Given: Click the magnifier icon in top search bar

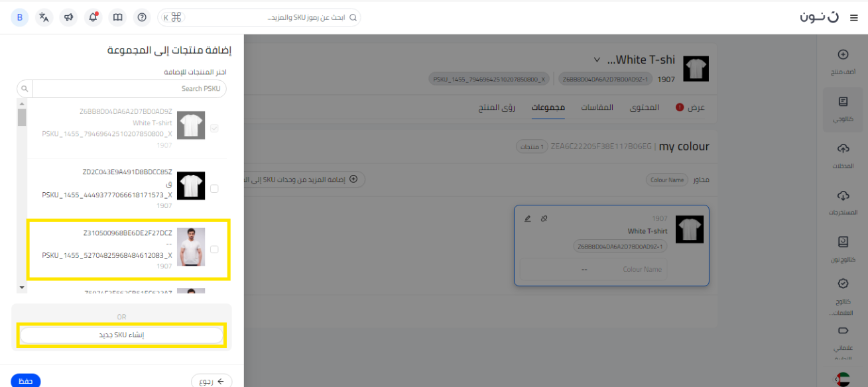Looking at the screenshot, I should (353, 18).
